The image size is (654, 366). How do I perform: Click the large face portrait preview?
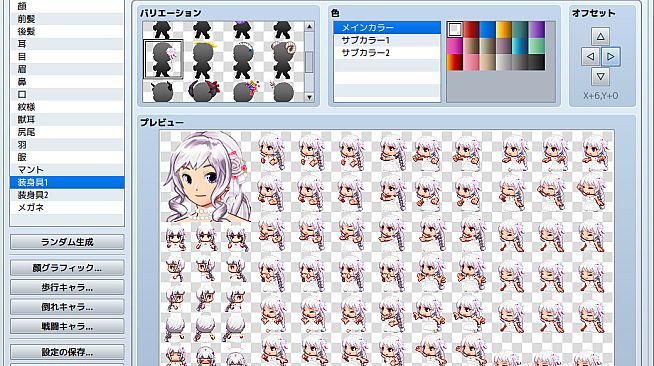click(206, 176)
